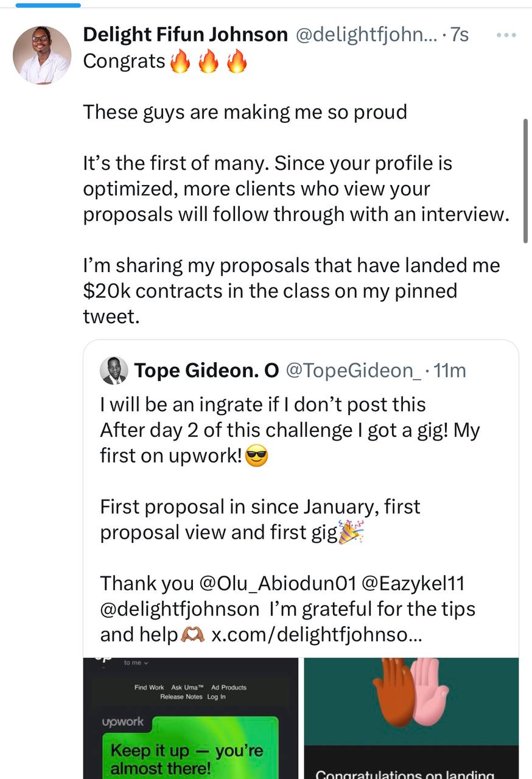Open the @Eazykel11 mention

point(413,583)
